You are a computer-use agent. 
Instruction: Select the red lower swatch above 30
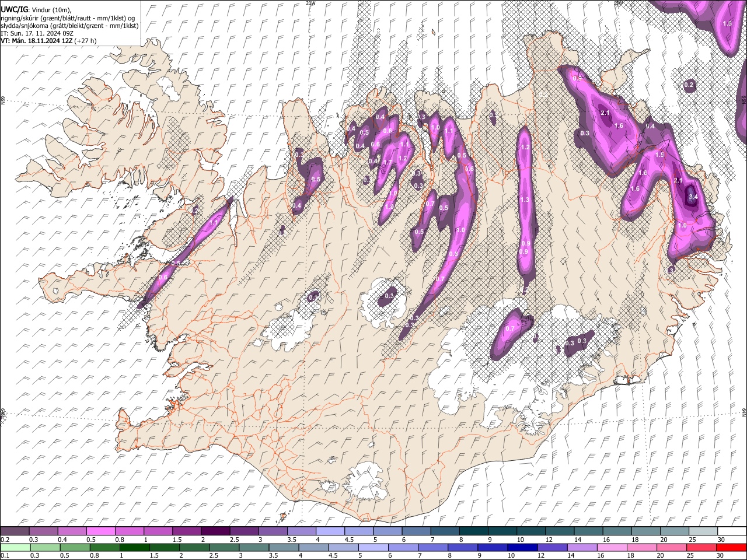pyautogui.click(x=731, y=547)
